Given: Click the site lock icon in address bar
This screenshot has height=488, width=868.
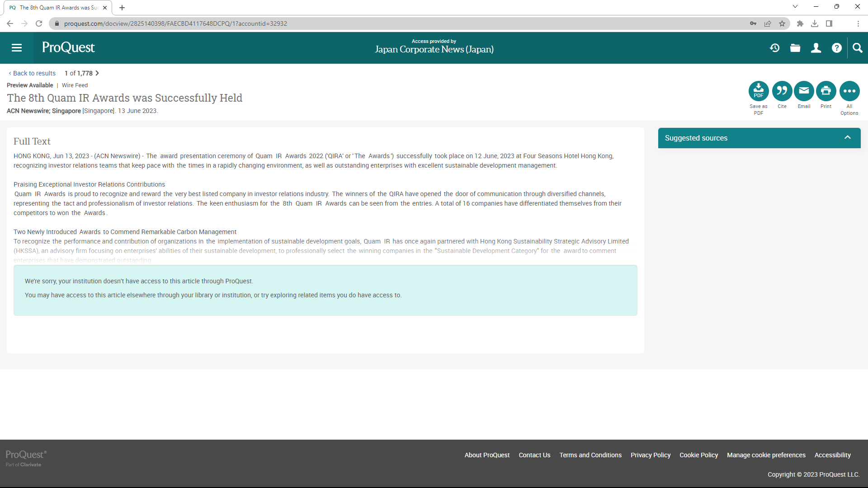Looking at the screenshot, I should click(x=57, y=23).
